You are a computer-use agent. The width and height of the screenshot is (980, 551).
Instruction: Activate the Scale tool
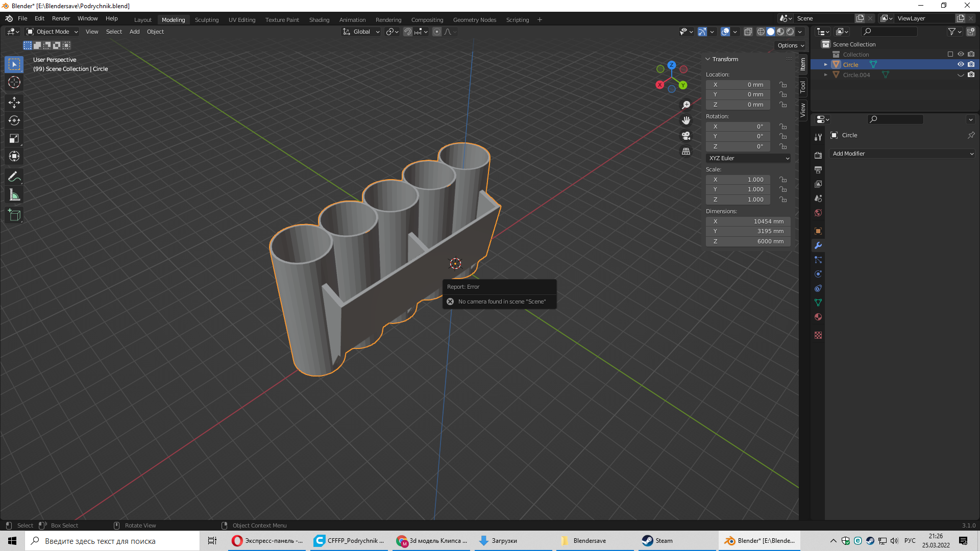(14, 138)
